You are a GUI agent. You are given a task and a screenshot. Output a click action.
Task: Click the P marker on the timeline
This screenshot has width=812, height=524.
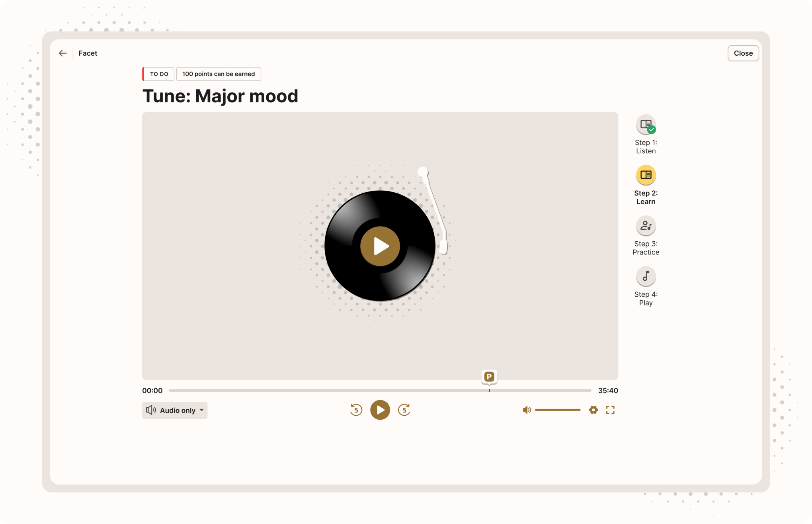tap(489, 377)
